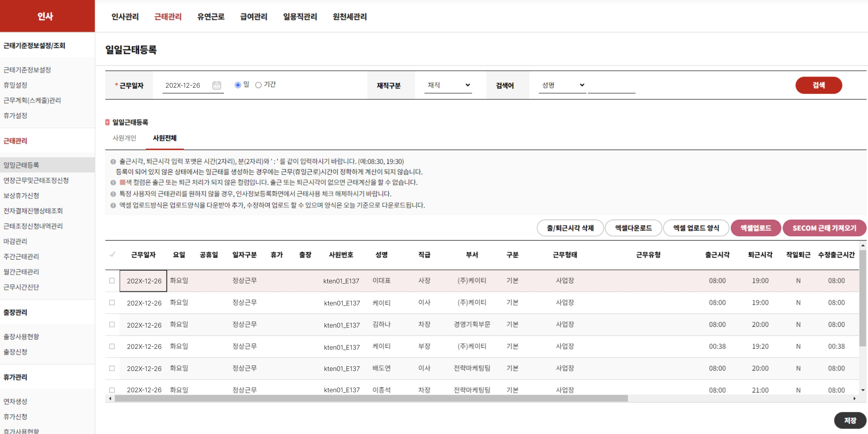Open 주간근태관리 in the sidebar
The width and height of the screenshot is (868, 434).
coord(21,256)
